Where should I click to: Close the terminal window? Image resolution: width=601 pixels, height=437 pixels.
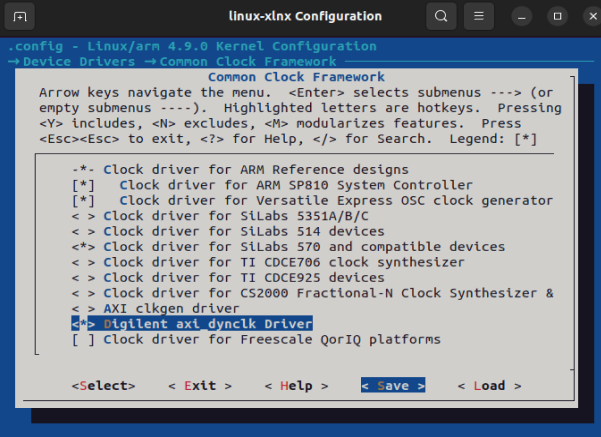593,16
